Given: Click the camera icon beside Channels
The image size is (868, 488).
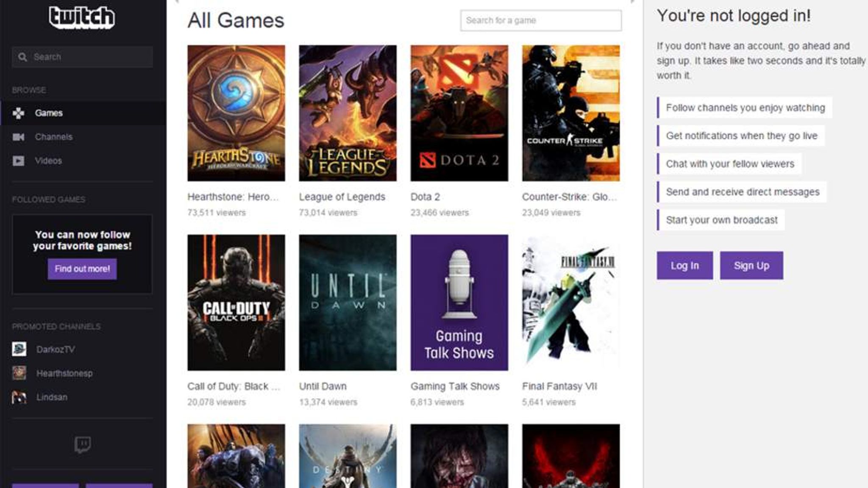Looking at the screenshot, I should [19, 136].
